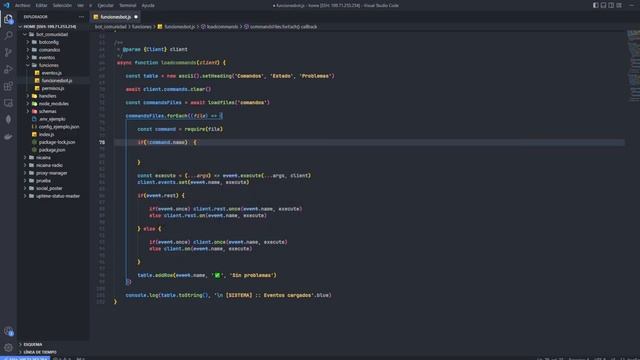
Task: Open the Ejecutar menu
Action: 105,5
